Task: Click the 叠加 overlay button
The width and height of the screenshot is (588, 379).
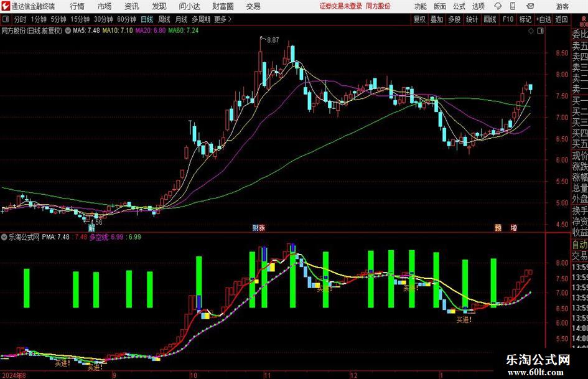Action: tap(437, 19)
